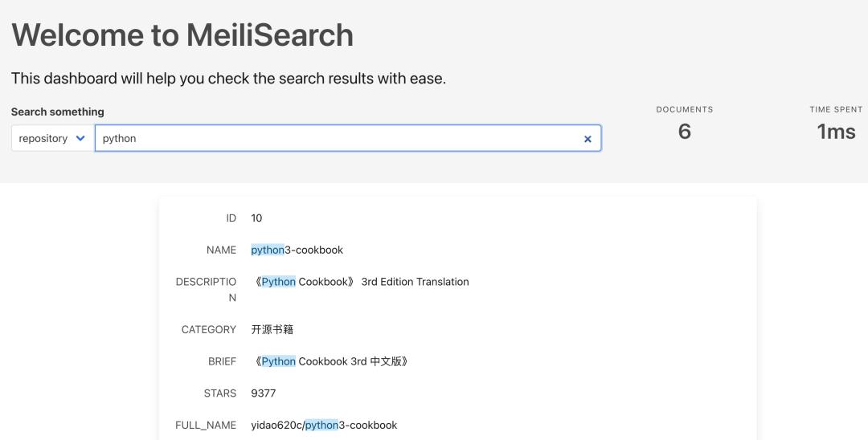868x440 pixels.
Task: Click the FULL_NAME field label
Action: point(206,425)
